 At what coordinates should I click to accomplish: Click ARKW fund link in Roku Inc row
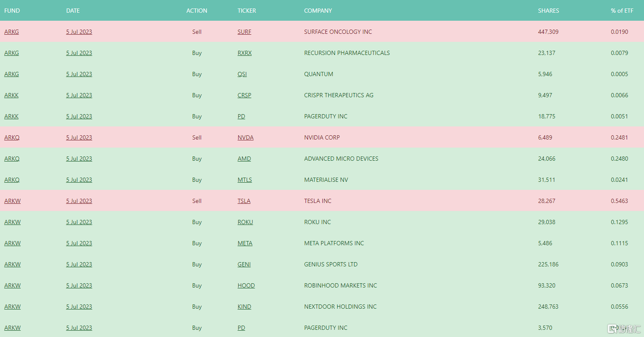pos(12,222)
